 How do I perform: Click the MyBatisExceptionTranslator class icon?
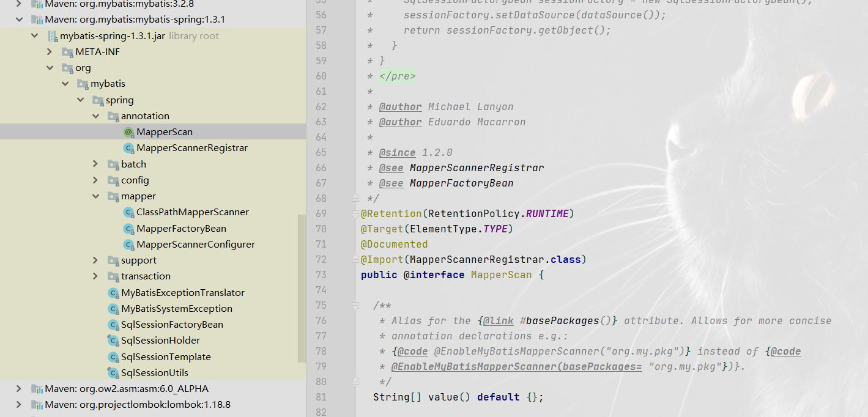pyautogui.click(x=113, y=293)
